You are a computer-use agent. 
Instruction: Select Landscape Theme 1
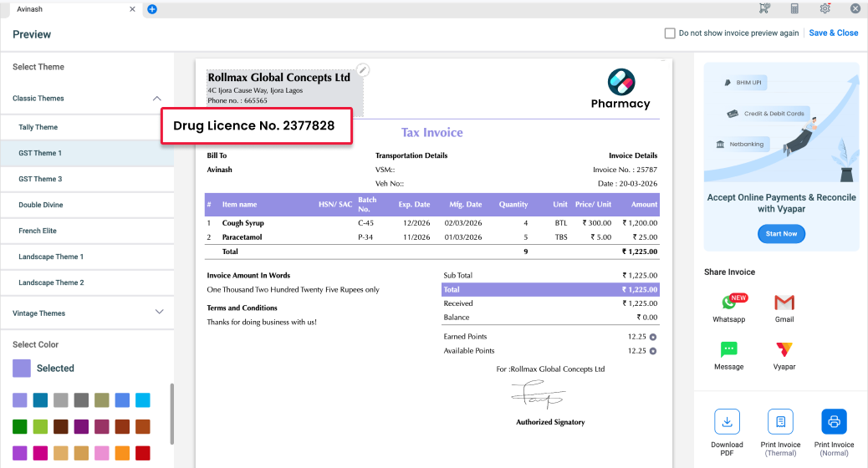point(87,257)
